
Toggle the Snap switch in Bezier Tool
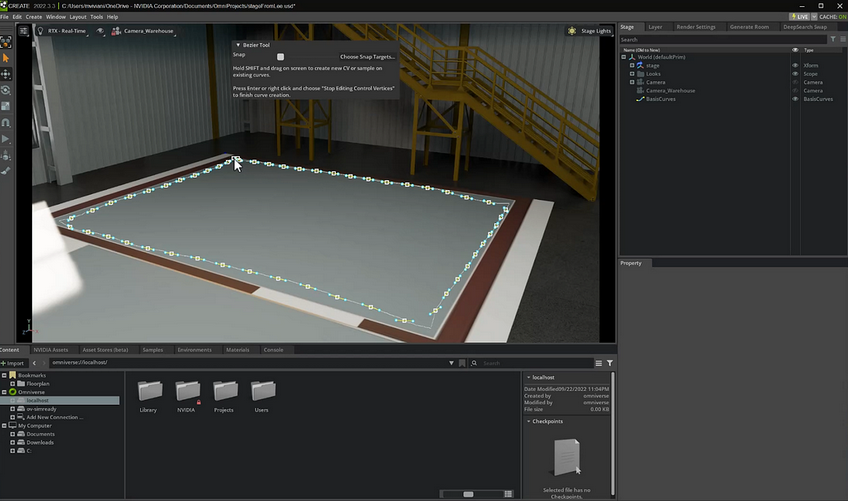tap(280, 56)
